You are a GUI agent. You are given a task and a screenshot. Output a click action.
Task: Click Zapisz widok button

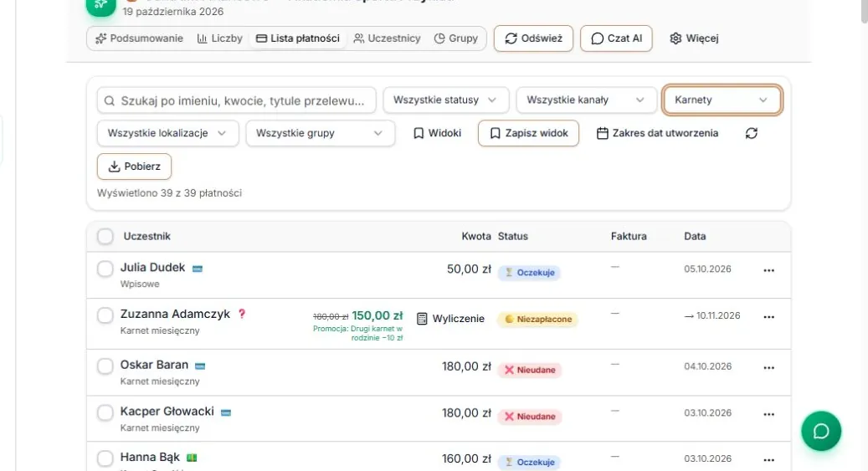[529, 133]
